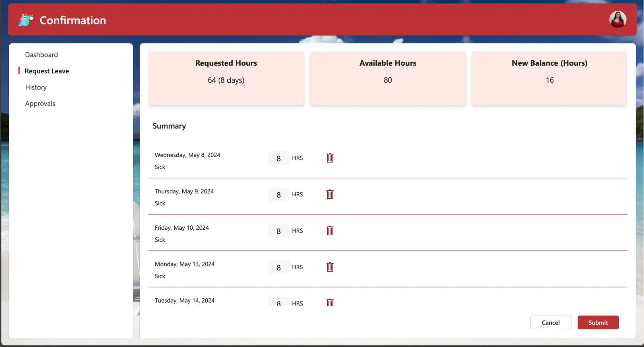Delete the Thursday, May 9 leave entry

pyautogui.click(x=330, y=194)
